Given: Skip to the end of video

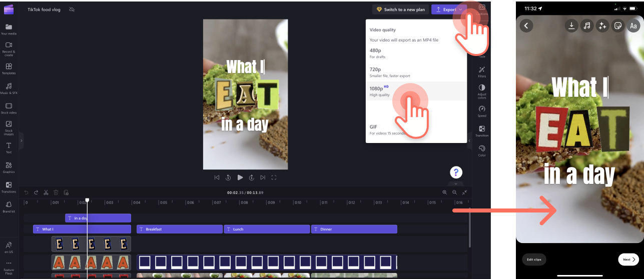Looking at the screenshot, I should pyautogui.click(x=263, y=177).
